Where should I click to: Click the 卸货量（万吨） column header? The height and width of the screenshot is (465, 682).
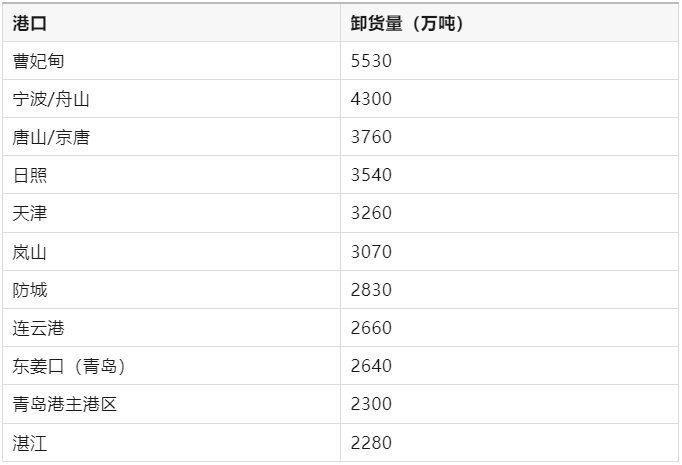click(x=509, y=23)
